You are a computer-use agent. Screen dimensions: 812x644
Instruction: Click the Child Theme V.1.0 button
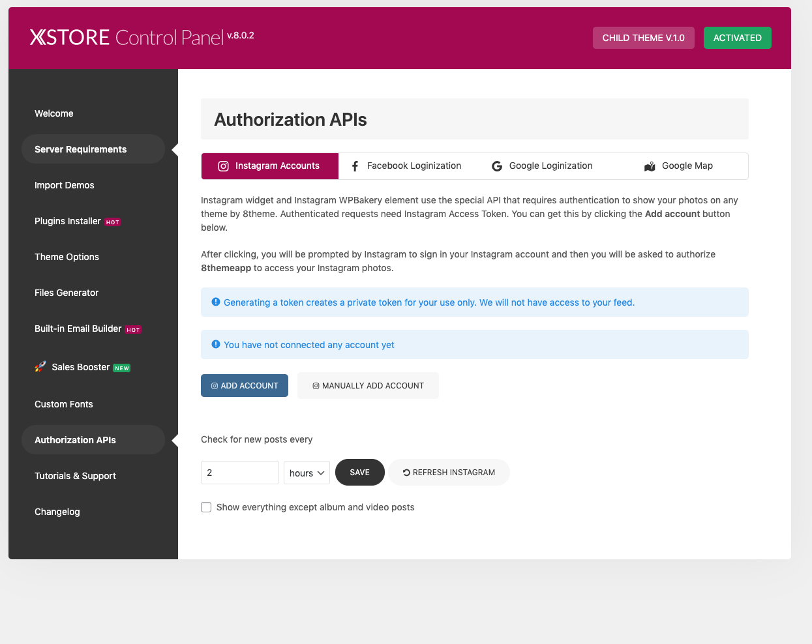coord(644,38)
